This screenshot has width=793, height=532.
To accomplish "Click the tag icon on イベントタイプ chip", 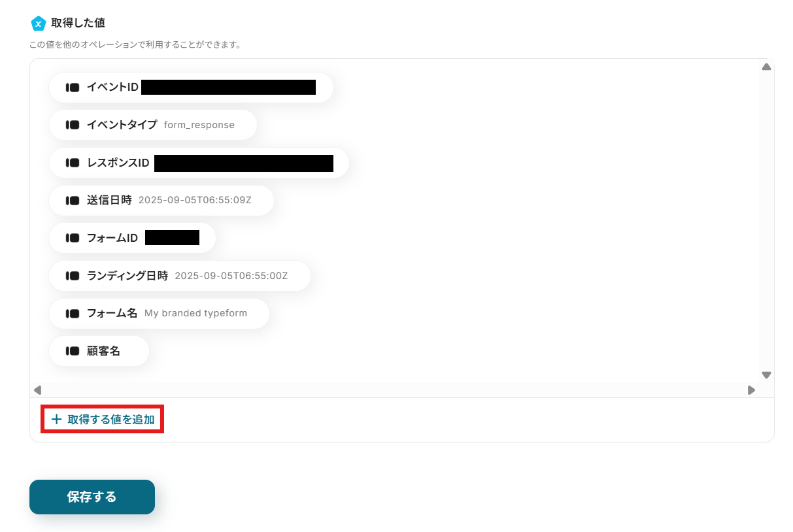I will click(x=73, y=125).
